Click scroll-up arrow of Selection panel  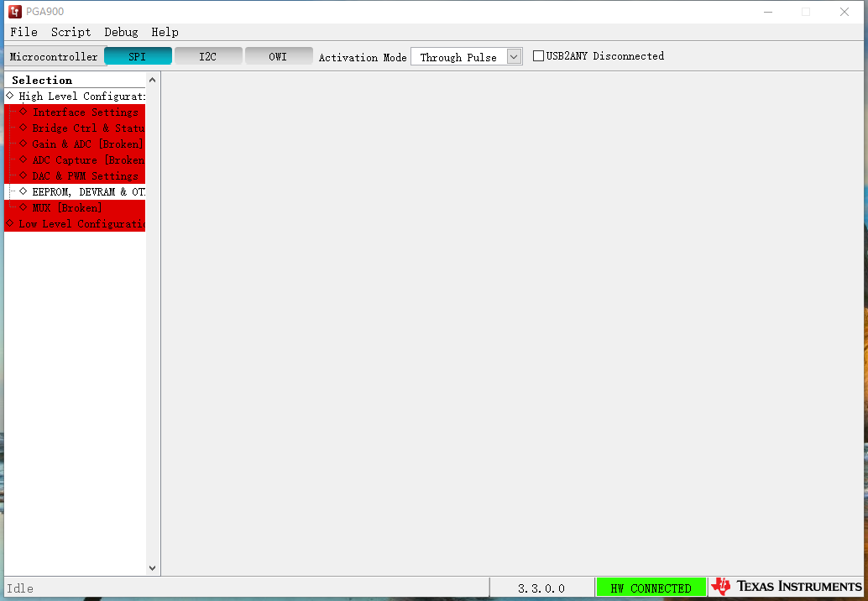coord(152,81)
